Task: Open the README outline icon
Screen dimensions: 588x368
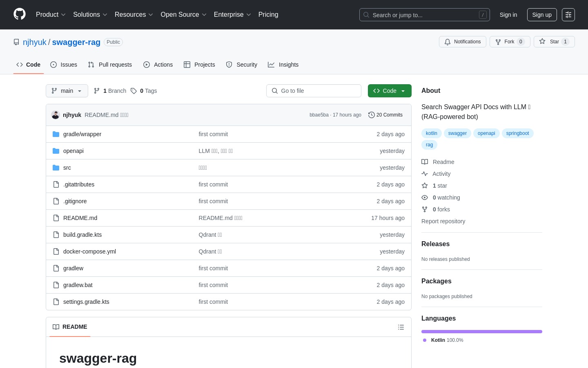Action: click(401, 327)
